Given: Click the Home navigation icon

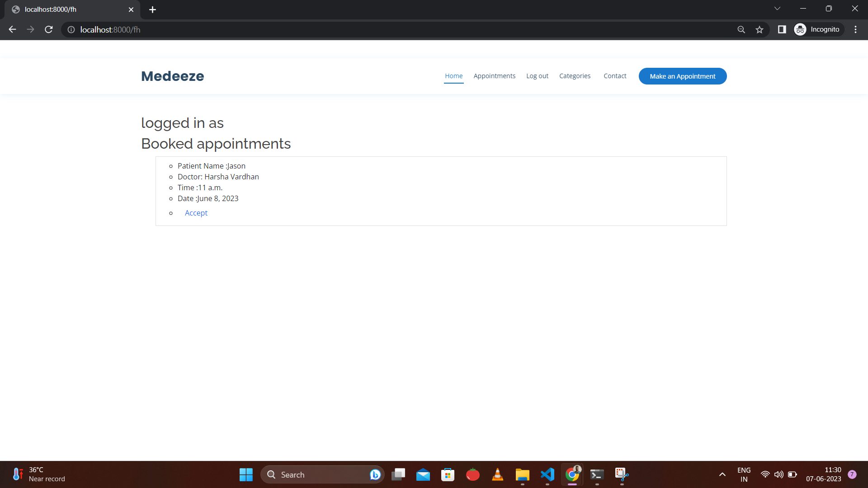Looking at the screenshot, I should (x=454, y=75).
